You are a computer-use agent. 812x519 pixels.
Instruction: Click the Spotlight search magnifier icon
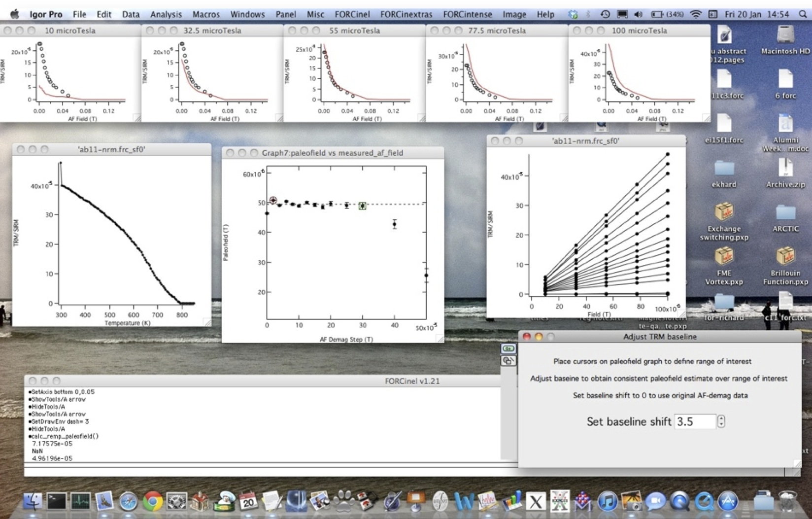(x=803, y=14)
